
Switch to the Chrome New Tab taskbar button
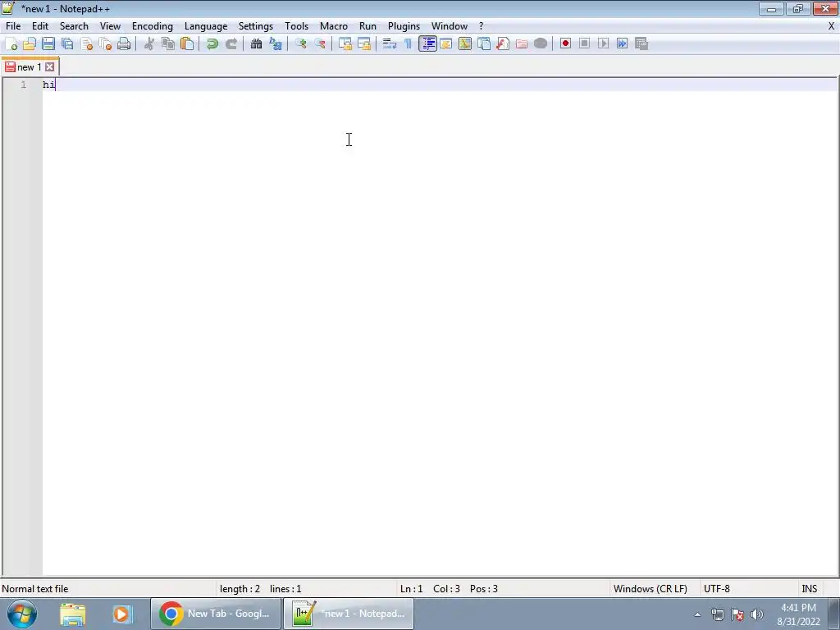coord(216,614)
